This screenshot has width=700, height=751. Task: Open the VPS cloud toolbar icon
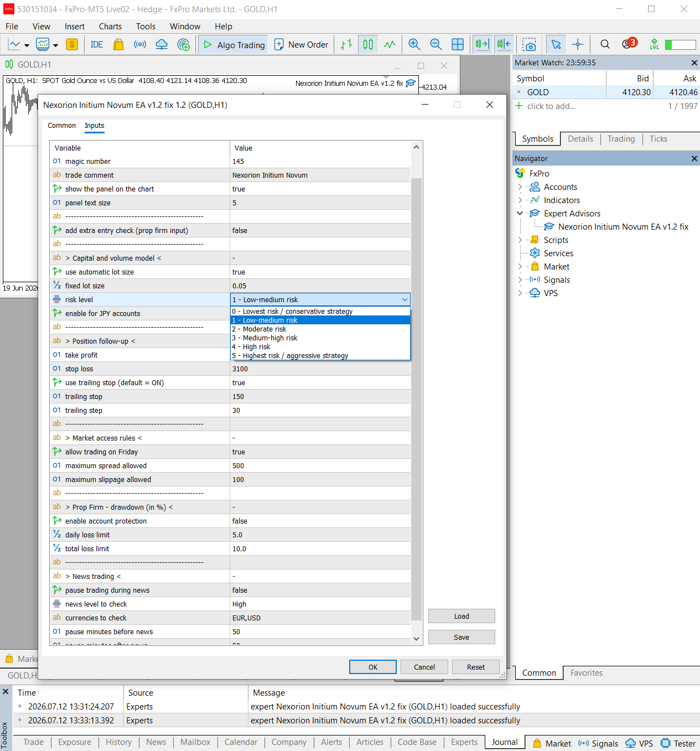click(162, 45)
